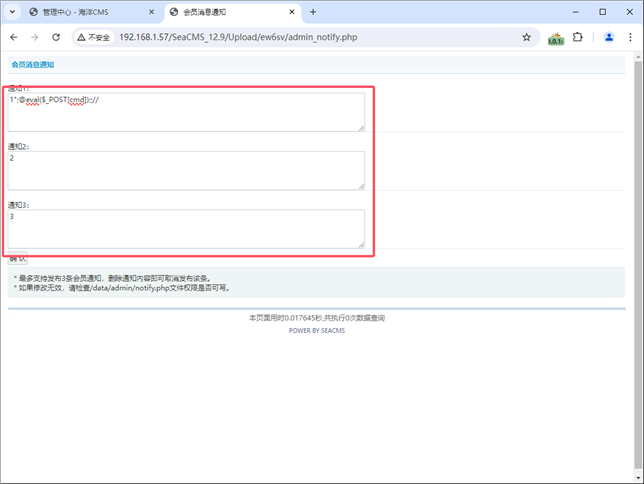The height and width of the screenshot is (484, 644).
Task: Click the green 1.0.1 extension icon
Action: click(x=556, y=38)
